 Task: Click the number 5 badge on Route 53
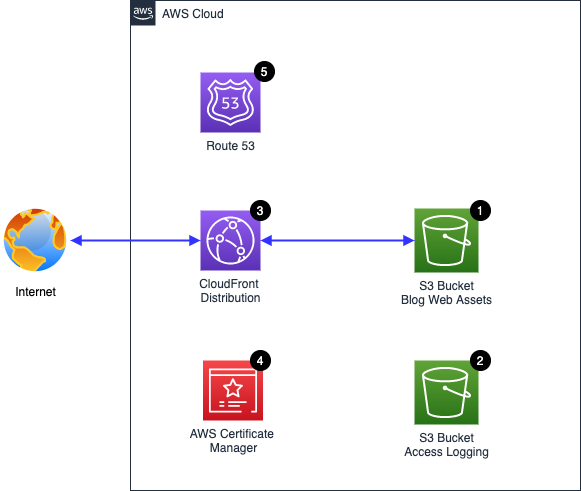pyautogui.click(x=264, y=72)
